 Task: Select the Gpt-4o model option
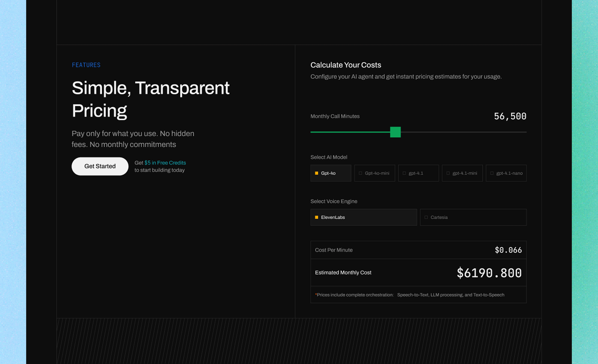tap(331, 173)
